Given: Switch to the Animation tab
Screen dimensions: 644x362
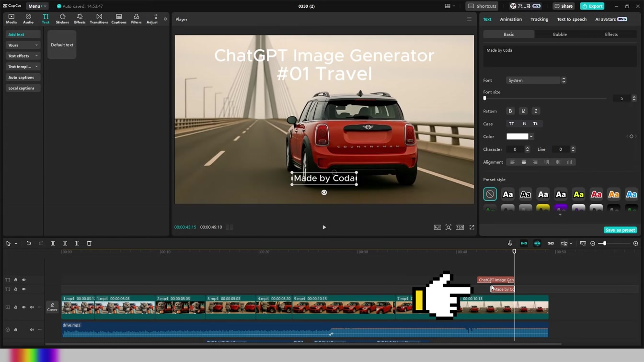Looking at the screenshot, I should (x=511, y=19).
